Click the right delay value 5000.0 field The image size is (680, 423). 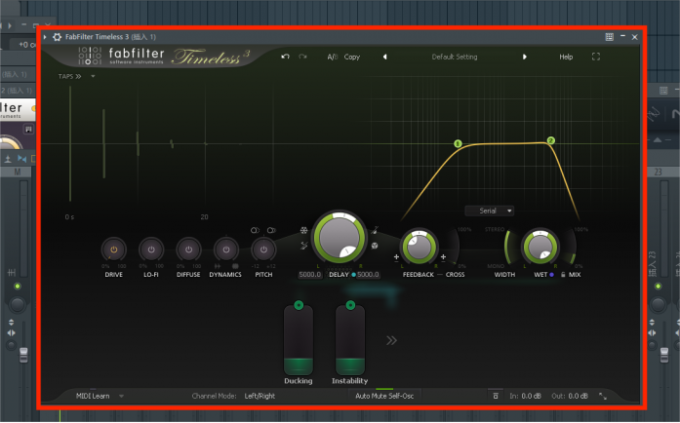click(x=368, y=275)
